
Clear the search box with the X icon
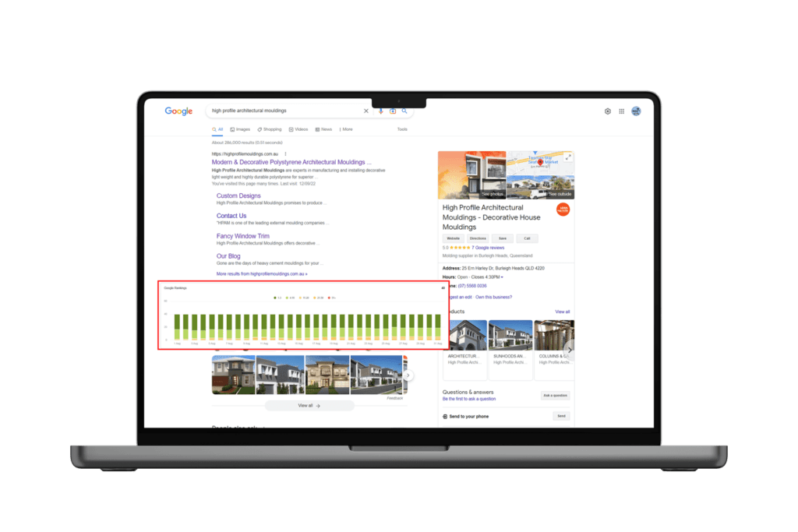pos(366,111)
